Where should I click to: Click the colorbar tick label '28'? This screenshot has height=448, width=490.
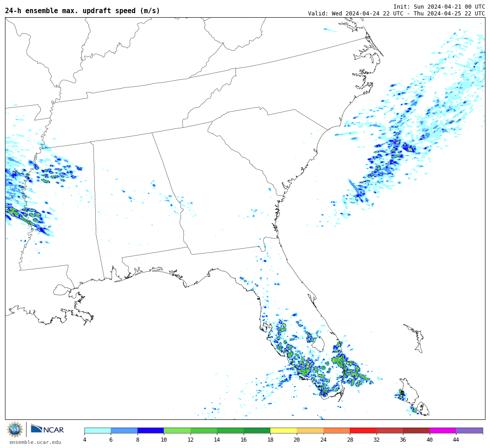[x=350, y=440]
